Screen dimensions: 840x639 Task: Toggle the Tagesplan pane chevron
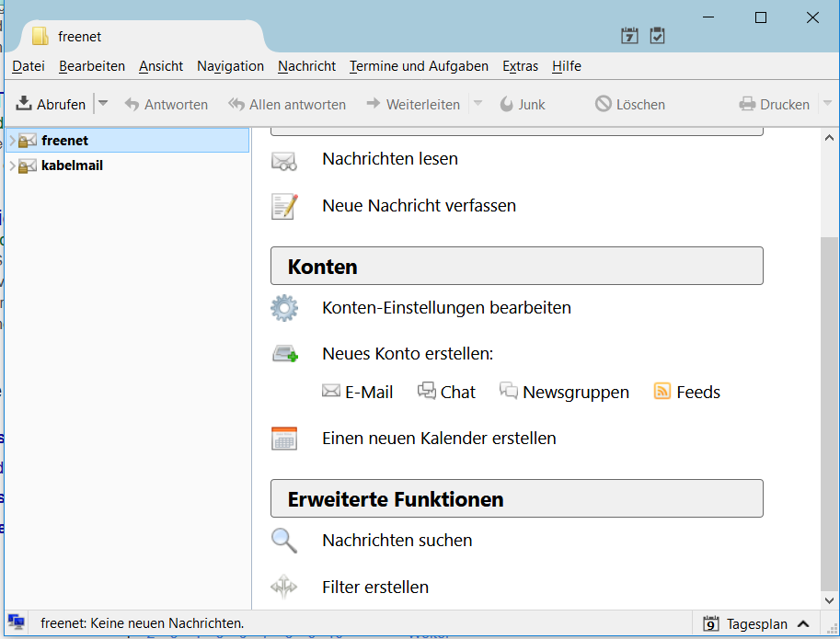(803, 623)
